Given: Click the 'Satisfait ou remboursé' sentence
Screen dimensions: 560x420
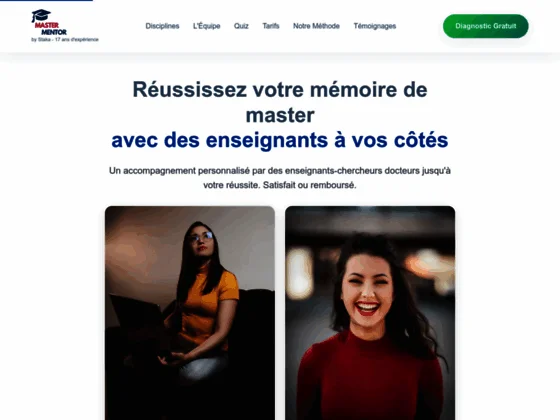Looking at the screenshot, I should click(x=309, y=185).
